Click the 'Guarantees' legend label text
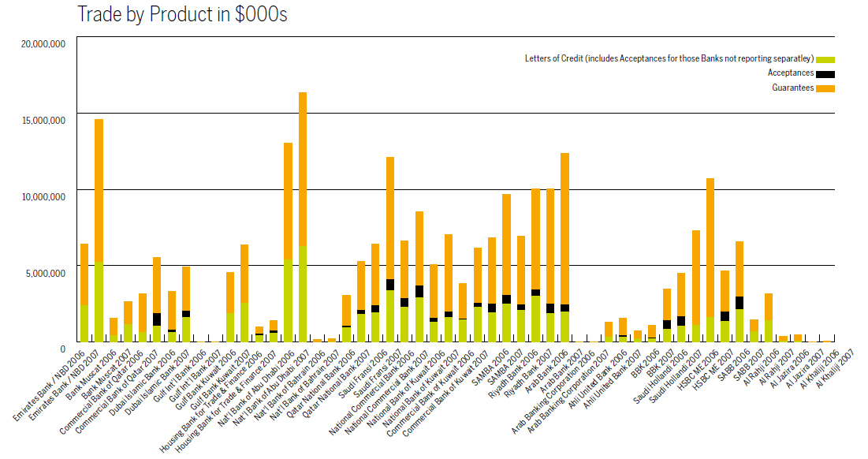Viewport: 868px width, 459px height. (792, 88)
